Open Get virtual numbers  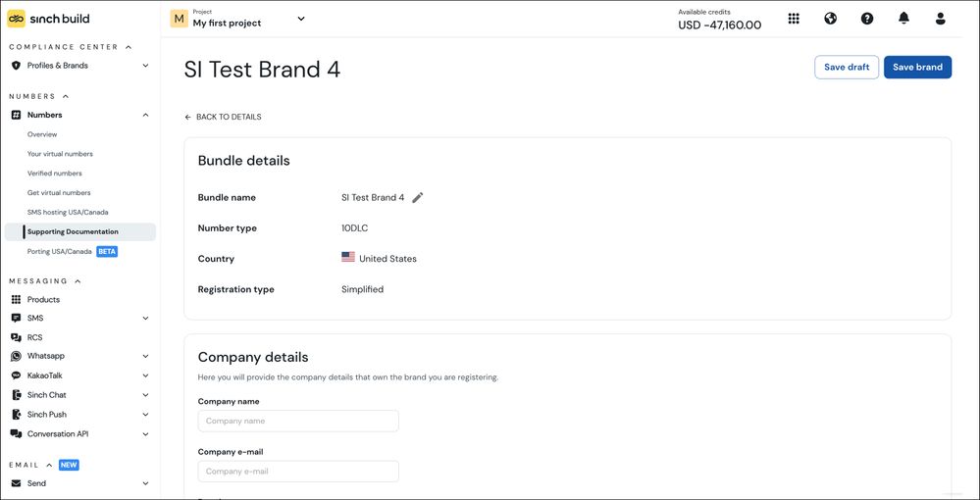[59, 192]
